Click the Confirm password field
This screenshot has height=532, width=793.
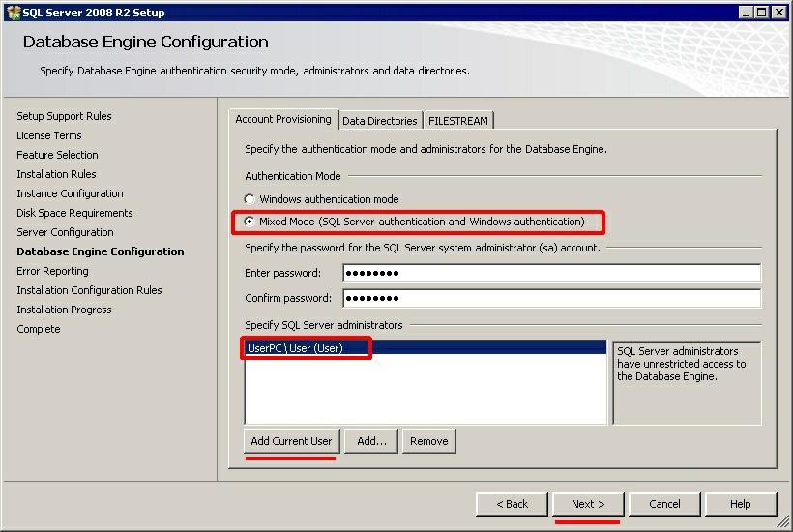point(552,298)
